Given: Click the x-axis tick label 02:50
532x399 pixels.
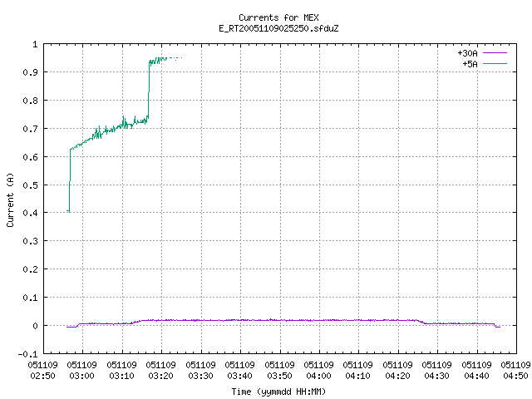Looking at the screenshot, I should 42,376.
